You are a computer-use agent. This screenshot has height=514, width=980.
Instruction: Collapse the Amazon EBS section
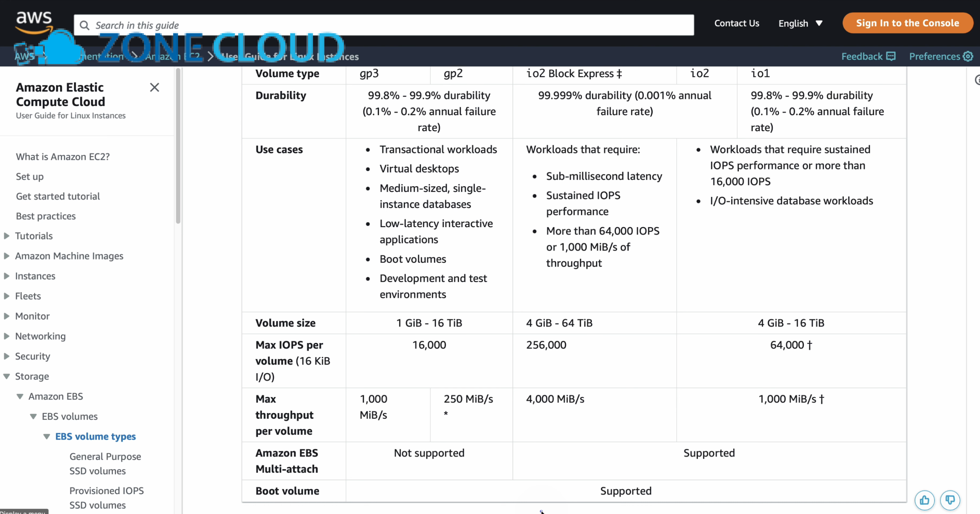click(20, 397)
